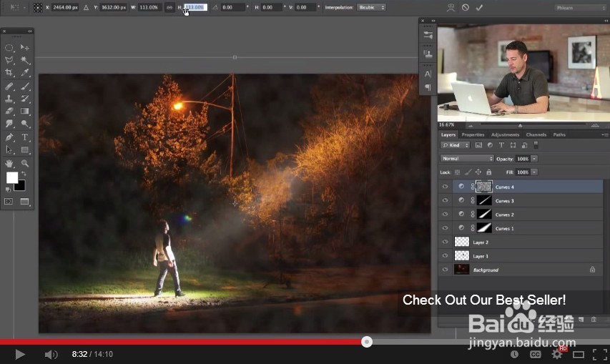610x364 pixels.
Task: Click the reference point location grid
Action: 38,7
